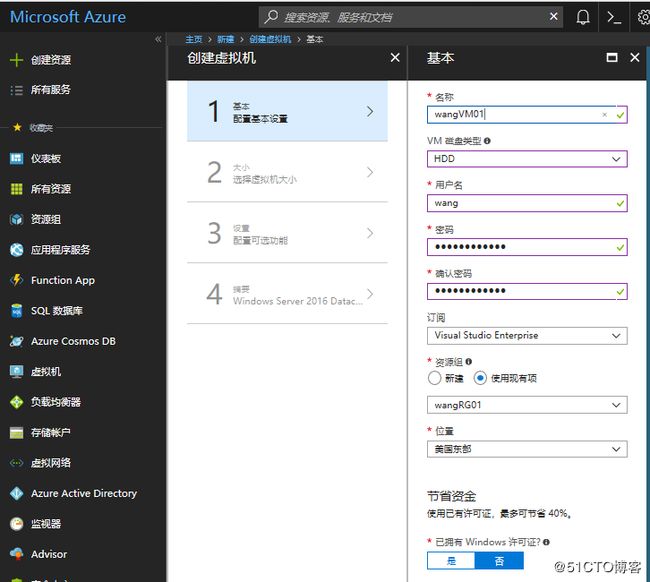The height and width of the screenshot is (582, 650).
Task: Clear the search box with X
Action: (553, 16)
